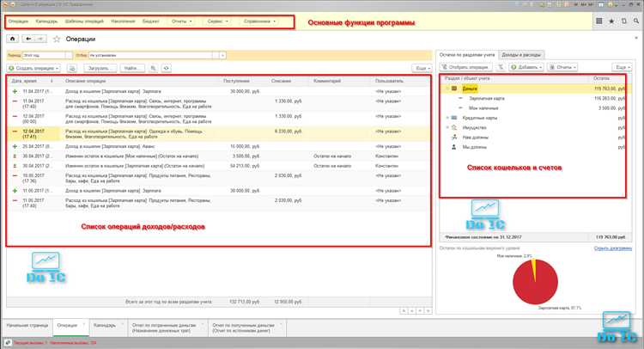Open the Отчеты dropdown in main menu
Viewport: 644px width, 349px height.
(181, 21)
